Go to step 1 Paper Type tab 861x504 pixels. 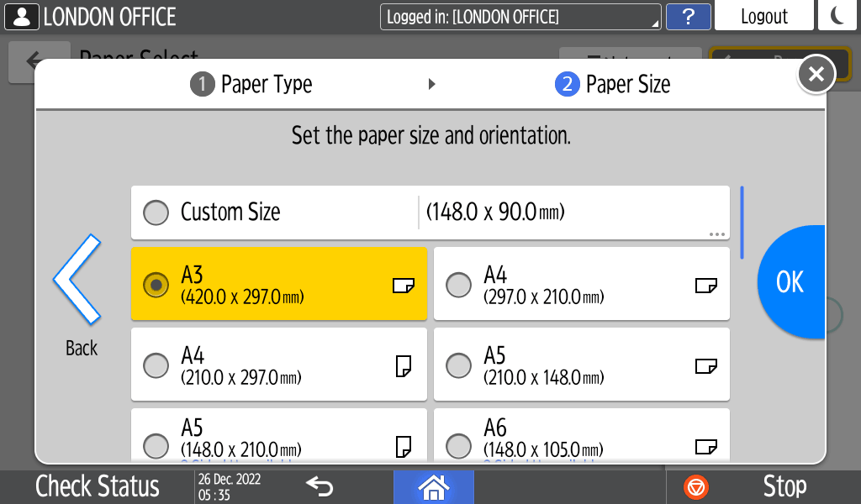point(251,84)
